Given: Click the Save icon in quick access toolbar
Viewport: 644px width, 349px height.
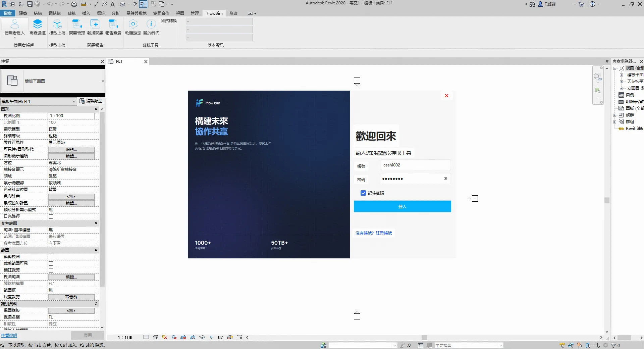Looking at the screenshot, I should (30, 4).
